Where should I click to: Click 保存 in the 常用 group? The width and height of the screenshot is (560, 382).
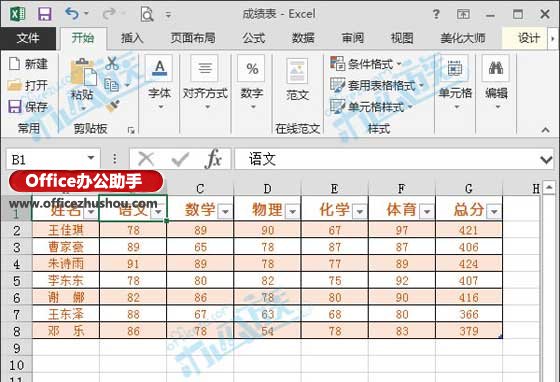pyautogui.click(x=28, y=106)
